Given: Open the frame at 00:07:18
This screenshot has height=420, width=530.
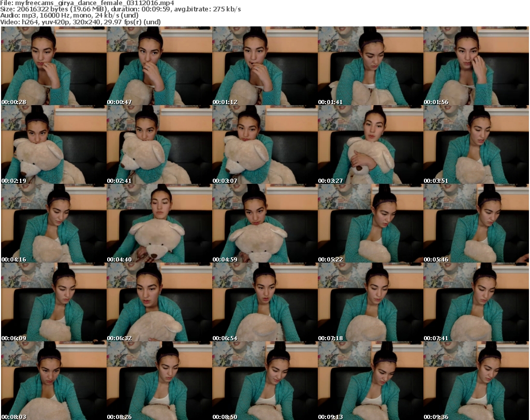Looking at the screenshot, I should pos(371,302).
